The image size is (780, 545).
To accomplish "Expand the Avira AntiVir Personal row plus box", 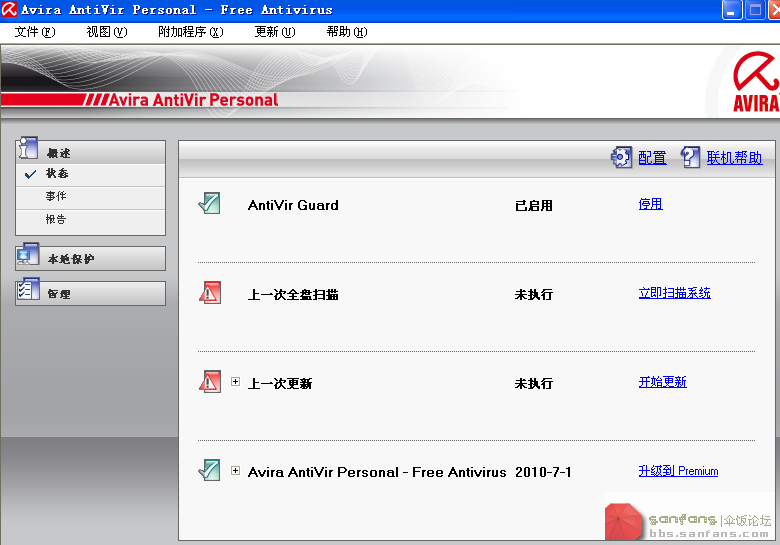I will tap(236, 470).
